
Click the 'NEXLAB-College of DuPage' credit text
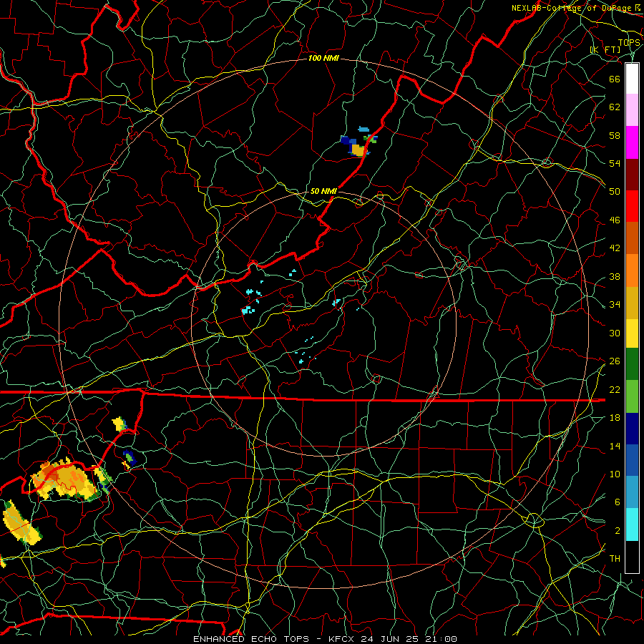click(x=572, y=8)
